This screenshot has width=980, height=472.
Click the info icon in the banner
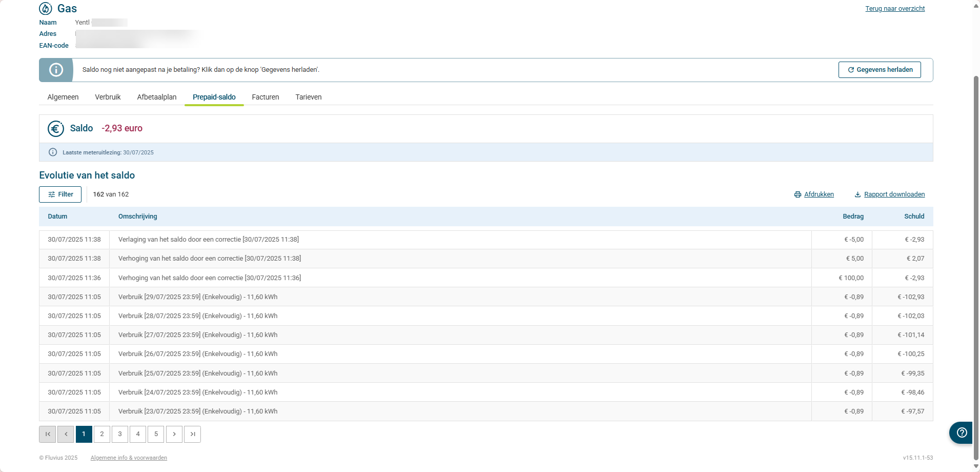[56, 70]
